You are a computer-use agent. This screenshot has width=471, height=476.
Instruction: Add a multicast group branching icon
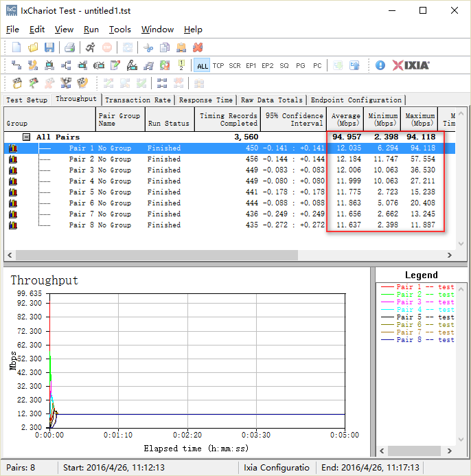pos(66,65)
